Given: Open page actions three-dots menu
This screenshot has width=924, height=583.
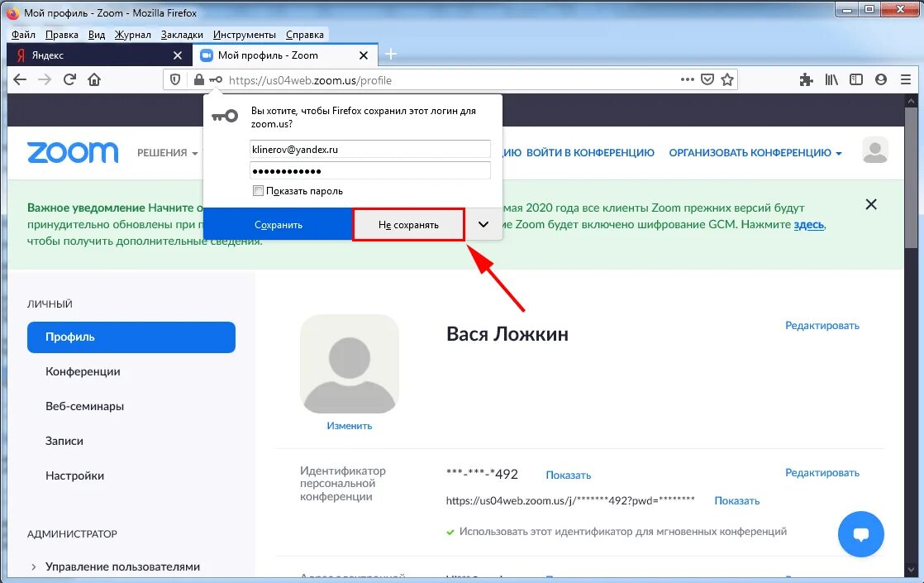Looking at the screenshot, I should coord(687,79).
